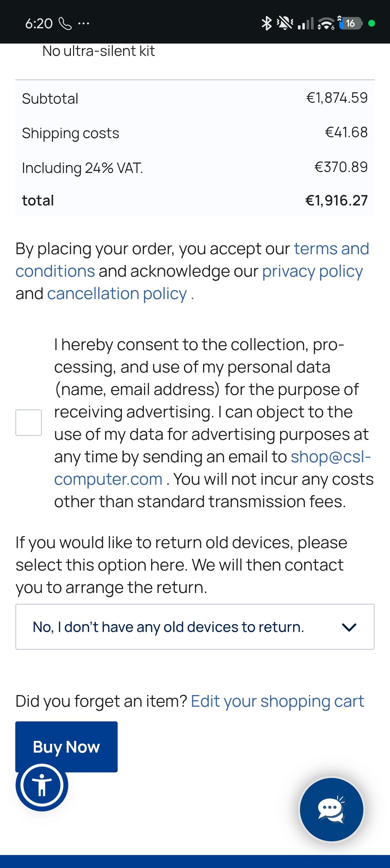Open the privacy policy link
The width and height of the screenshot is (390, 868).
313,271
